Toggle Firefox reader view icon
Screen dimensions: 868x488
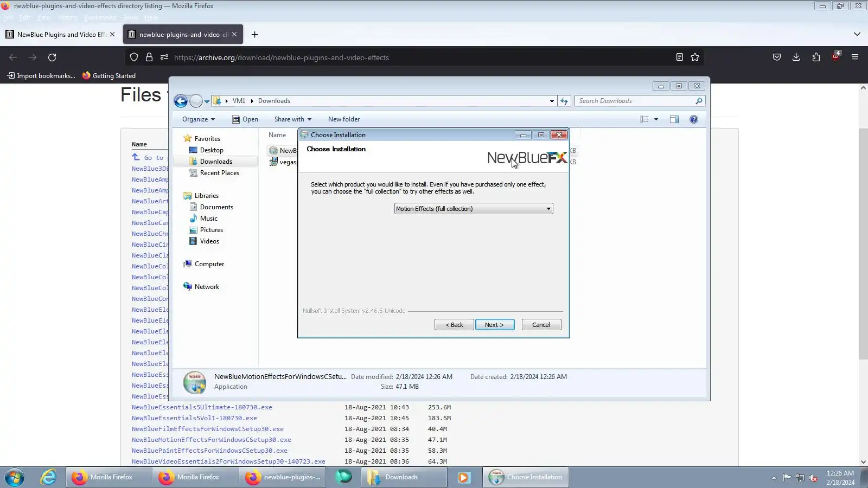coord(679,57)
